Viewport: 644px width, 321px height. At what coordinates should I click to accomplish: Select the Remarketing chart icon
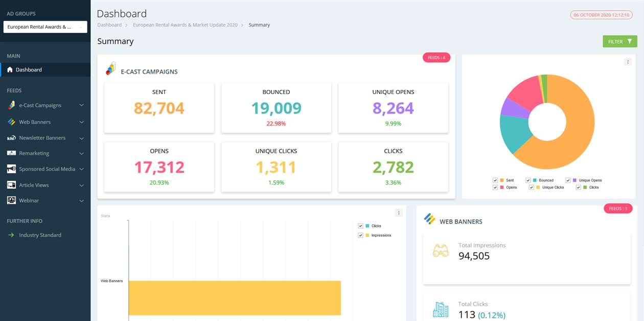(10, 153)
